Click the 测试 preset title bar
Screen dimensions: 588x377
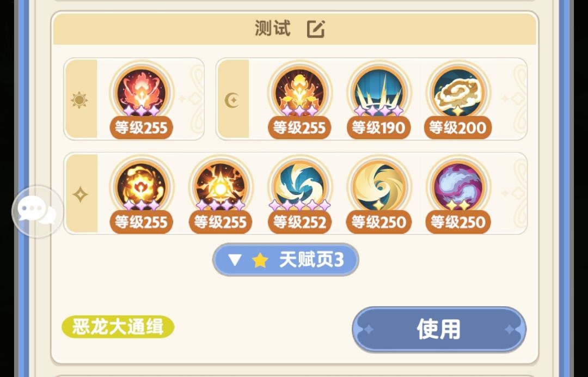(295, 28)
